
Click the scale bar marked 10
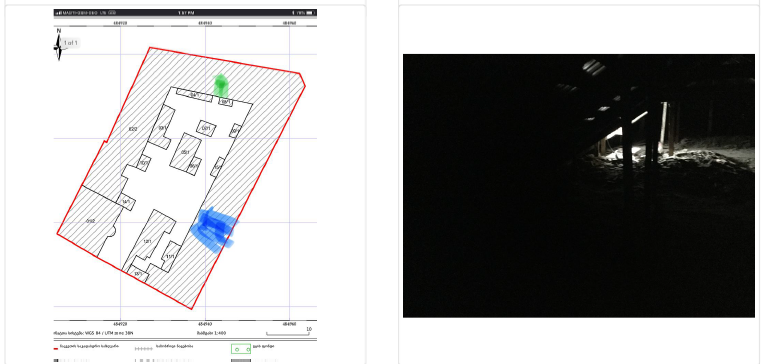point(288,333)
